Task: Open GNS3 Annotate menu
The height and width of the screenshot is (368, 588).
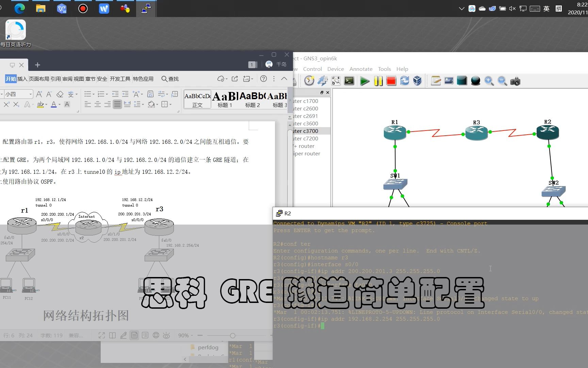Action: pyautogui.click(x=361, y=69)
